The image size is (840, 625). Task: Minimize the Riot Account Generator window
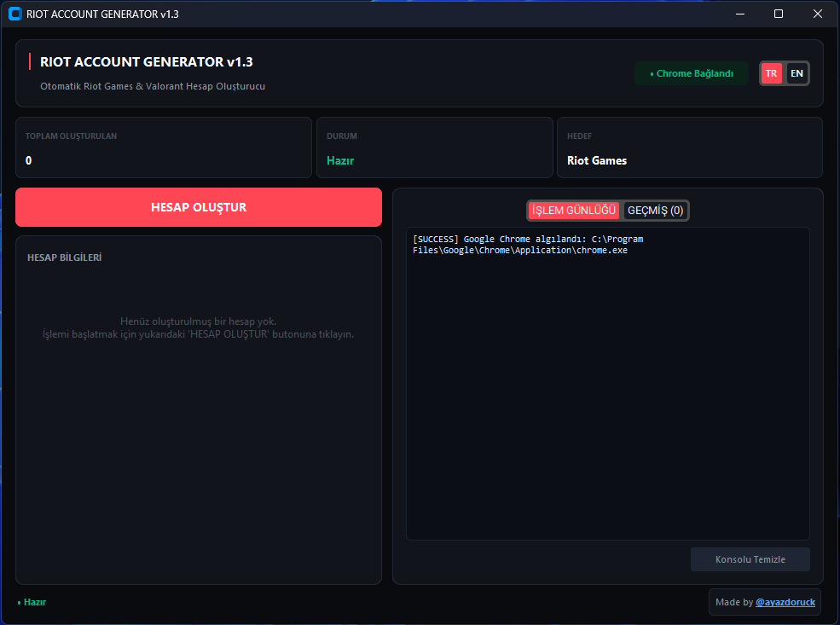click(x=740, y=14)
